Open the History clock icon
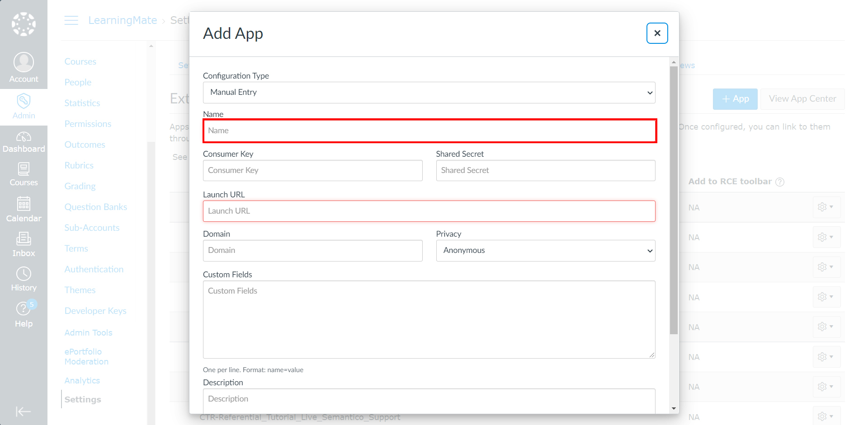 click(24, 274)
